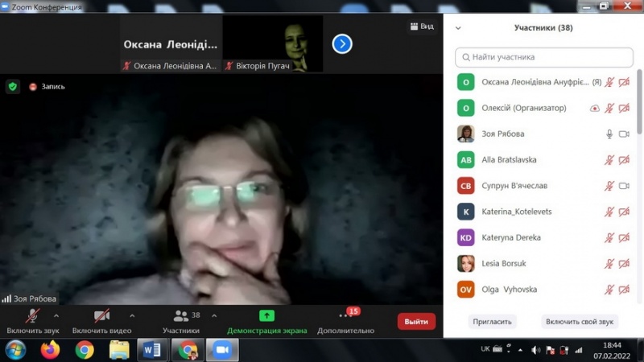Screen dimensions: 644x362
Task: Open video options arrow beside camera
Action: point(132,316)
